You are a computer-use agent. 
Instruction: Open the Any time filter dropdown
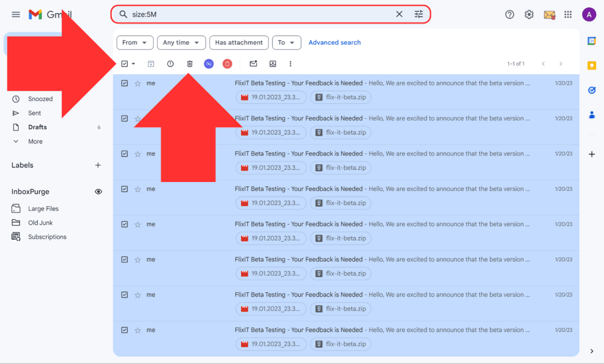tap(181, 42)
